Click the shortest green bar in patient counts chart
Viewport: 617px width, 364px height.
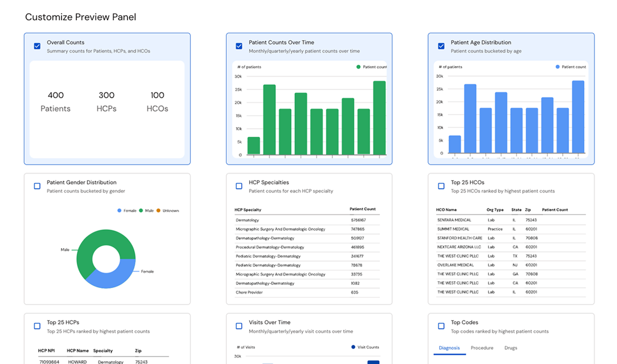point(254,146)
